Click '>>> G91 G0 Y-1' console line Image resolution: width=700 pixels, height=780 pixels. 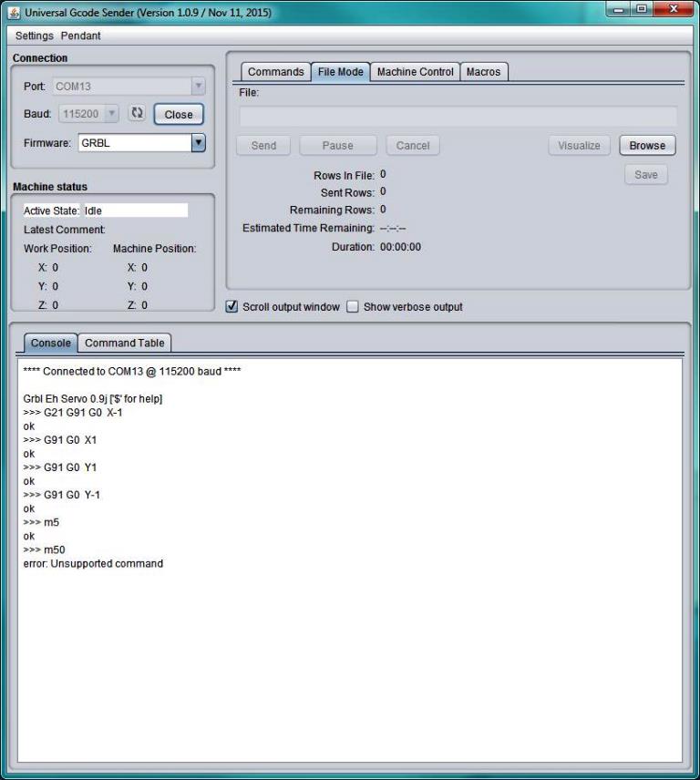[x=62, y=495]
